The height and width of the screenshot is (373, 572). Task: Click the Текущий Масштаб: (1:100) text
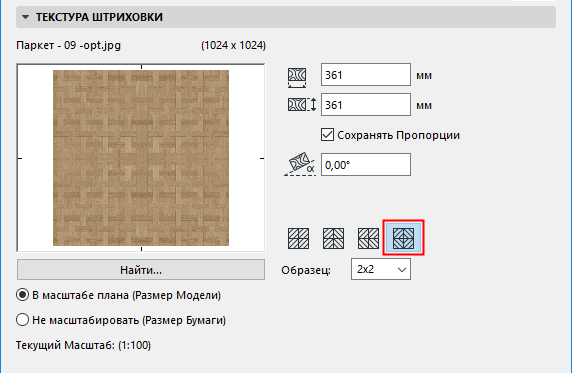[x=83, y=345]
